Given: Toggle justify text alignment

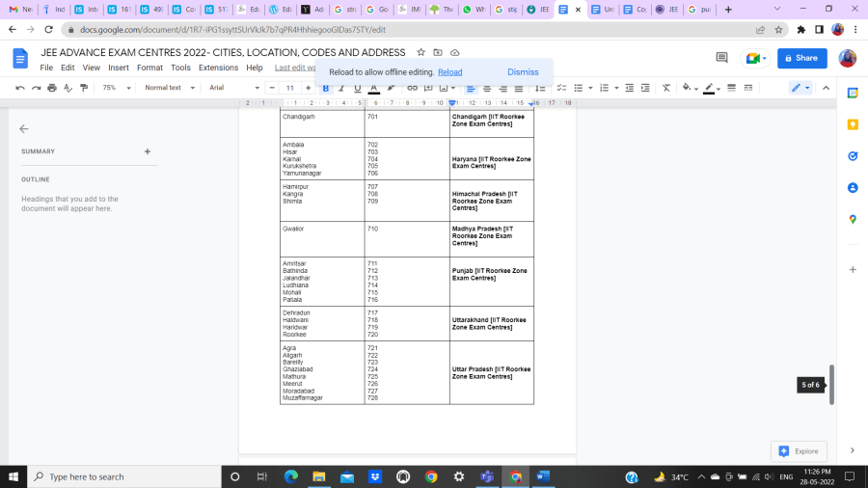Looking at the screenshot, I should click(x=519, y=88).
